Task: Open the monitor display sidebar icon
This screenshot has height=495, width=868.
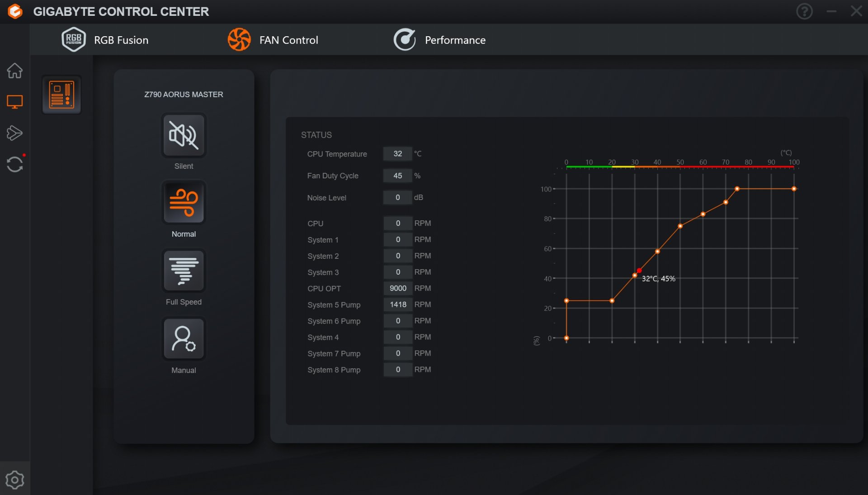Action: (14, 102)
